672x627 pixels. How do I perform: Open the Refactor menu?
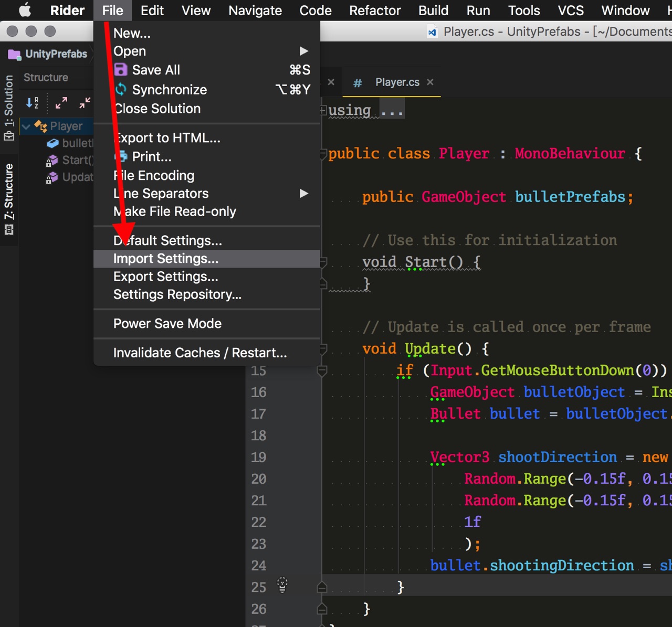(x=375, y=10)
